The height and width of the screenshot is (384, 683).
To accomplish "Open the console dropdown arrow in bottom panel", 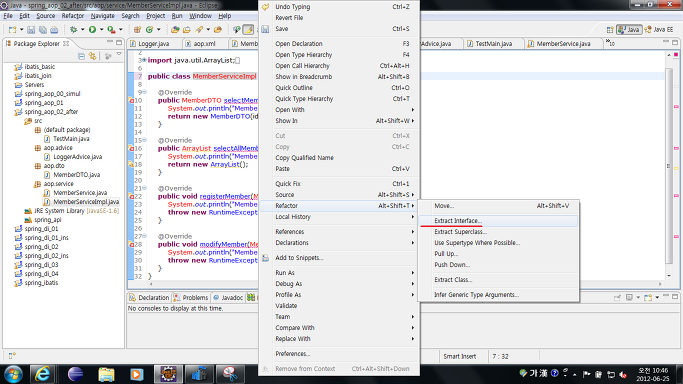I will [x=657, y=297].
